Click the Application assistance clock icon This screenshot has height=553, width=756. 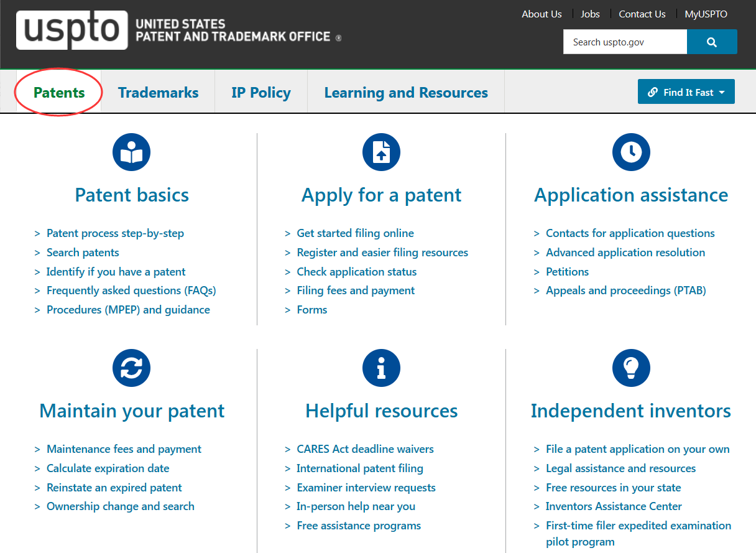pos(631,152)
